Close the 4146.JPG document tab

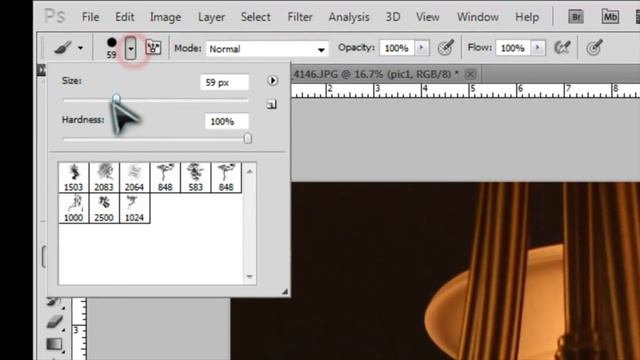point(470,74)
